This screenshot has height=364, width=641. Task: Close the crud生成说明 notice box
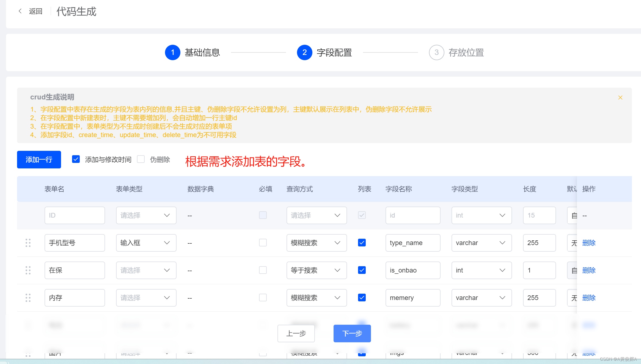point(620,98)
